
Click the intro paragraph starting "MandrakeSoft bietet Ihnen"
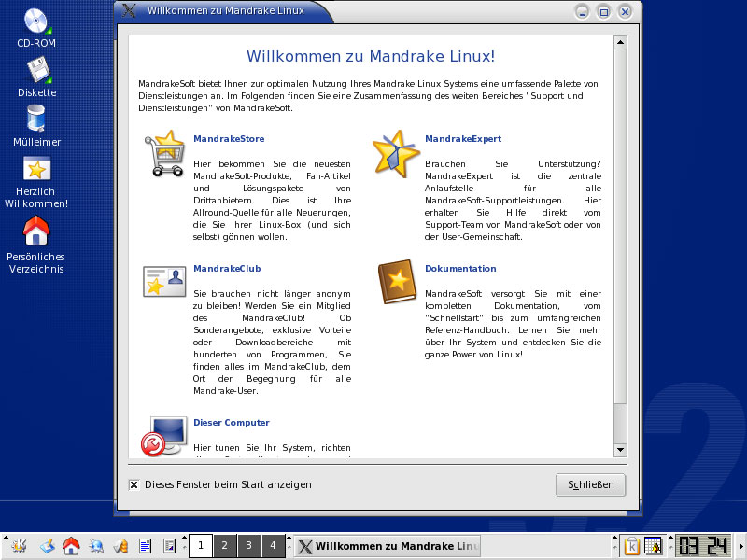click(x=368, y=96)
